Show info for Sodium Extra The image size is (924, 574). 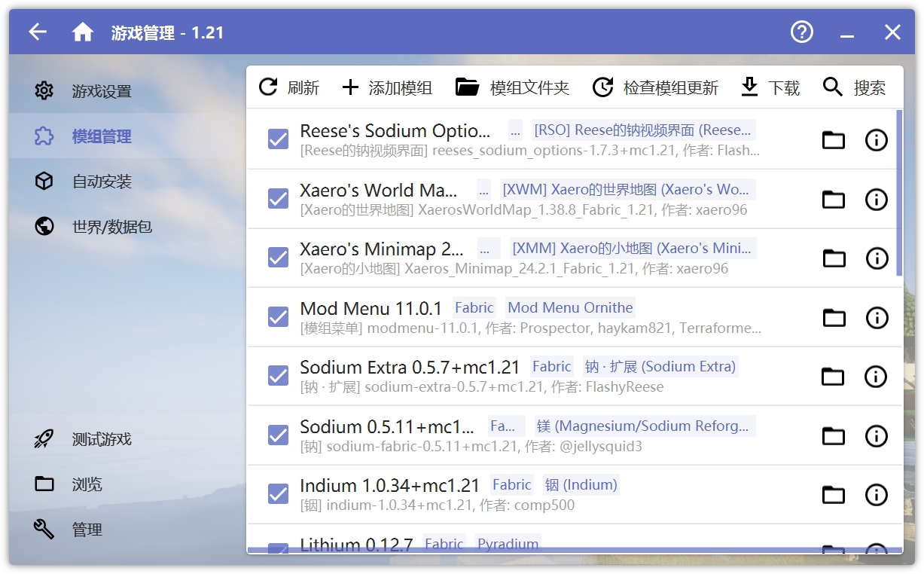tap(877, 376)
